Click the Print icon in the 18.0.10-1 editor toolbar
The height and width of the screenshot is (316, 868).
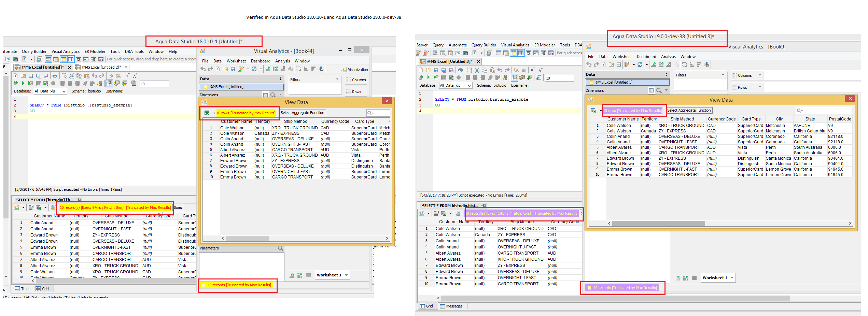(x=55, y=76)
